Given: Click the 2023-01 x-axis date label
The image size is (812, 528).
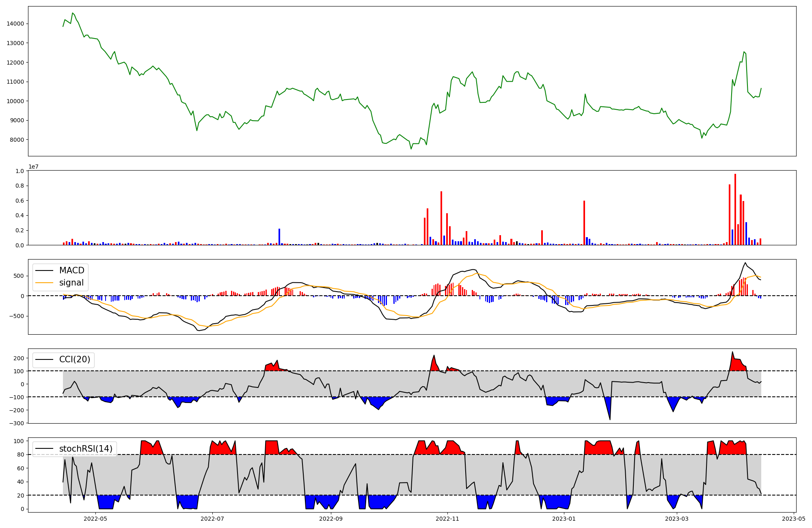Looking at the screenshot, I should pos(564,519).
